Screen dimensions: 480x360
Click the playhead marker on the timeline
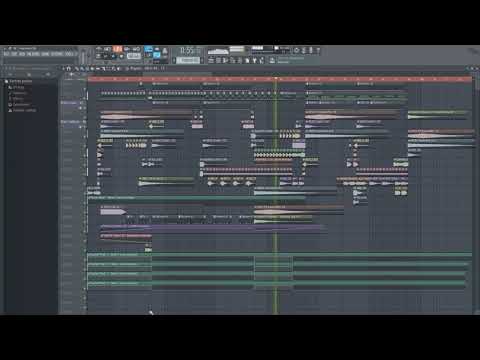click(276, 79)
